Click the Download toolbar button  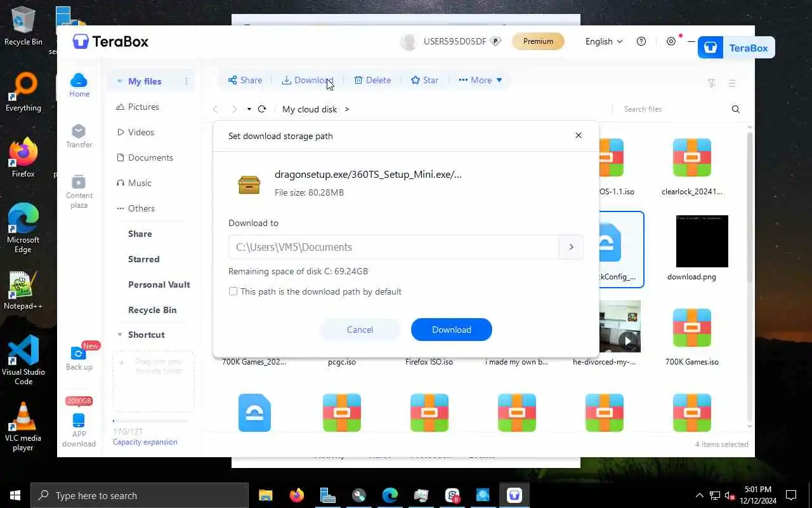click(308, 80)
